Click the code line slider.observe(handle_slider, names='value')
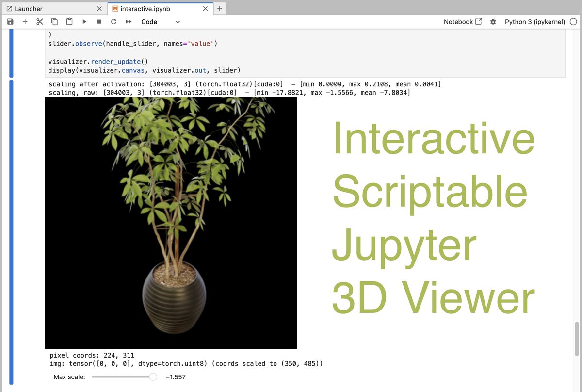Image resolution: width=582 pixels, height=392 pixels. pyautogui.click(x=133, y=44)
